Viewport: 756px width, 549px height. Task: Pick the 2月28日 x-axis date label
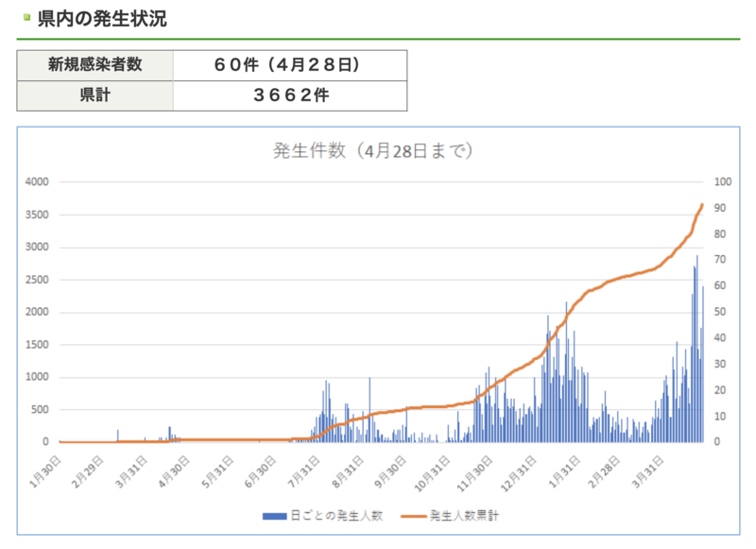point(606,469)
